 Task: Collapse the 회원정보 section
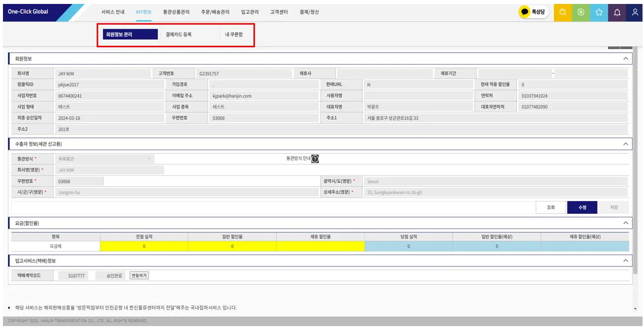click(x=626, y=59)
